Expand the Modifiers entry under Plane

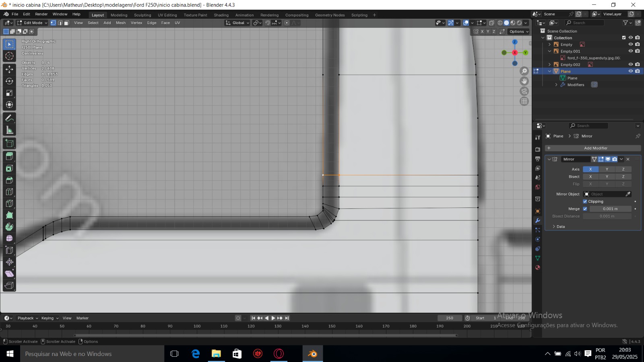coord(556,85)
